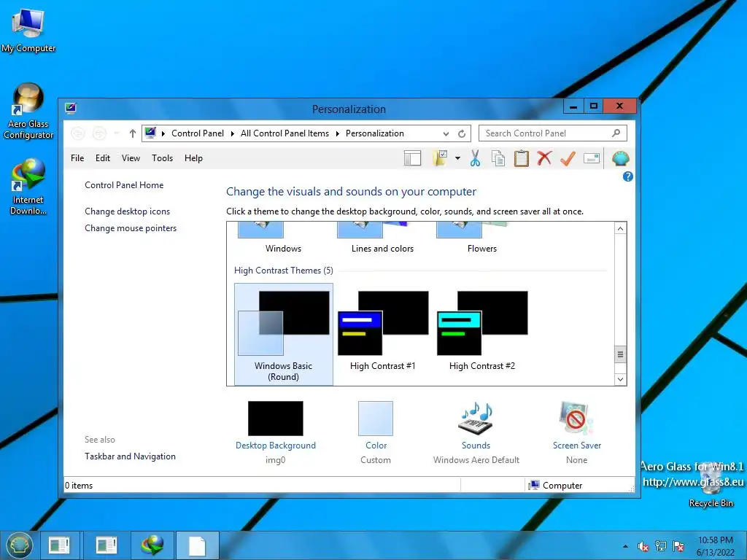Select the Recycle Bin desktop icon

coord(711,486)
